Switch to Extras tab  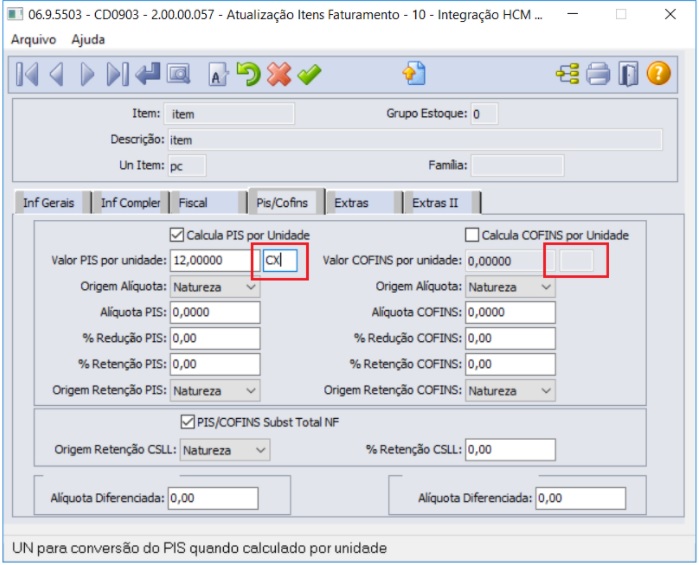coord(364,203)
